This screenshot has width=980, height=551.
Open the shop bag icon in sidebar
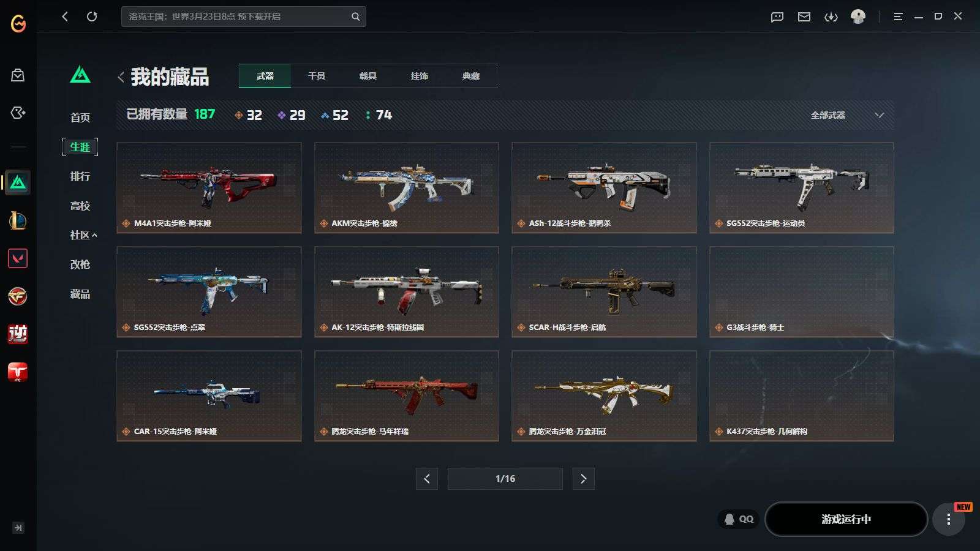point(18,75)
